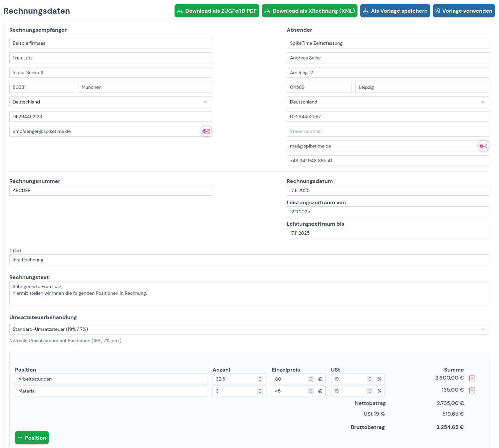This screenshot has height=448, width=499.
Task: Click Vorlage verwenden button
Action: 464,11
